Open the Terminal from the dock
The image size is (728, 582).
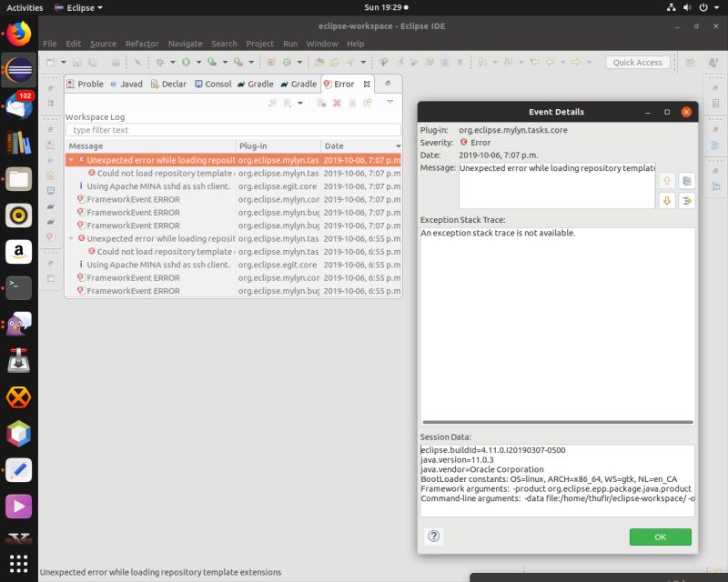pos(18,287)
